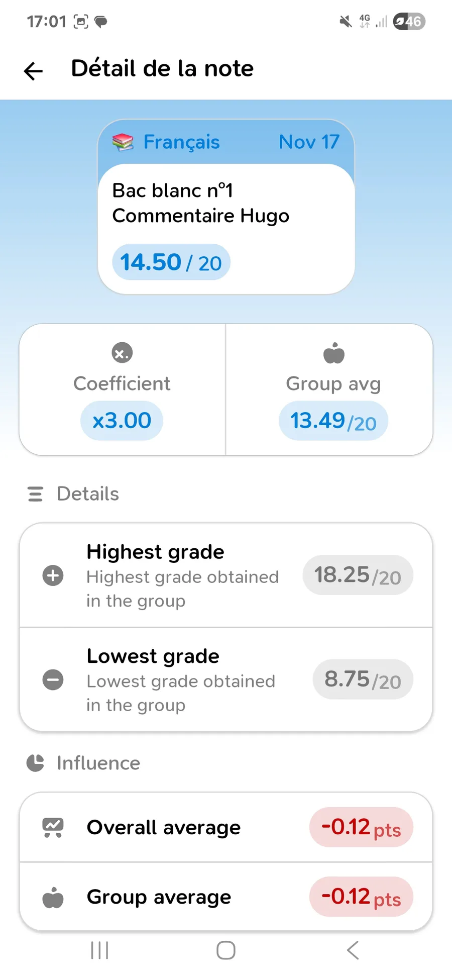The height and width of the screenshot is (980, 452).
Task: Tap the apple icon beside Group average
Action: tap(53, 897)
